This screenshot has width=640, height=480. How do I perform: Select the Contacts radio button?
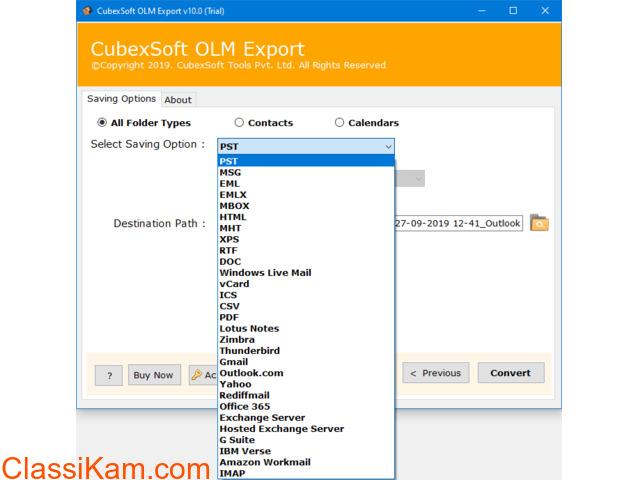click(x=239, y=122)
